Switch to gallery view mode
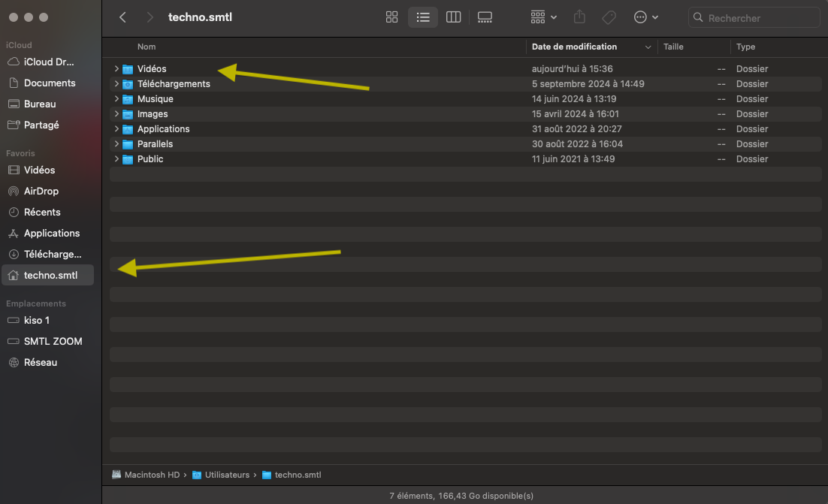 point(485,17)
